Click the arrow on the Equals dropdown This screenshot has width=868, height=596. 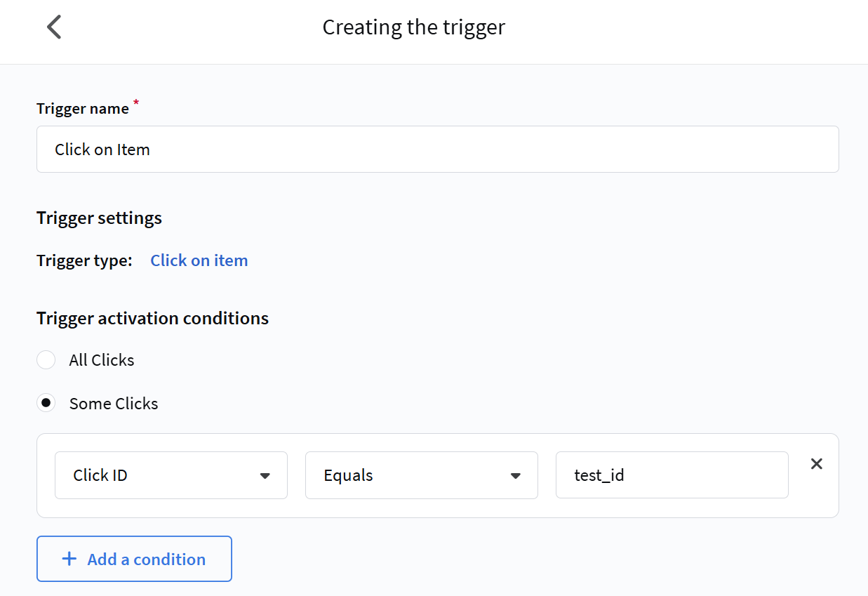(x=515, y=476)
